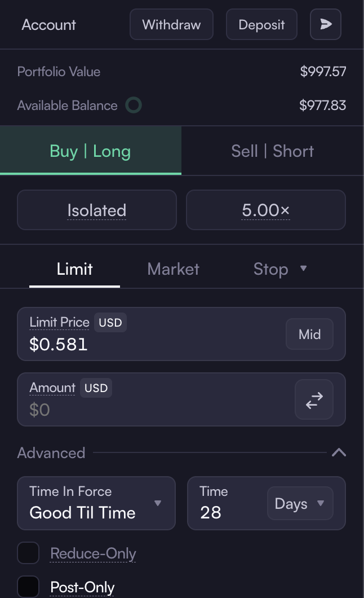This screenshot has height=598, width=364.
Task: Collapse the Advanced section chevron
Action: pos(339,452)
